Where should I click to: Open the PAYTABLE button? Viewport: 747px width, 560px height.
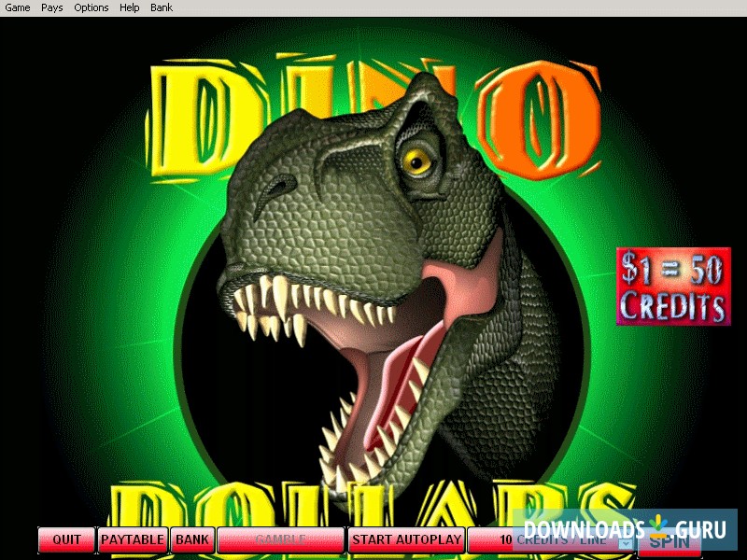coord(133,539)
